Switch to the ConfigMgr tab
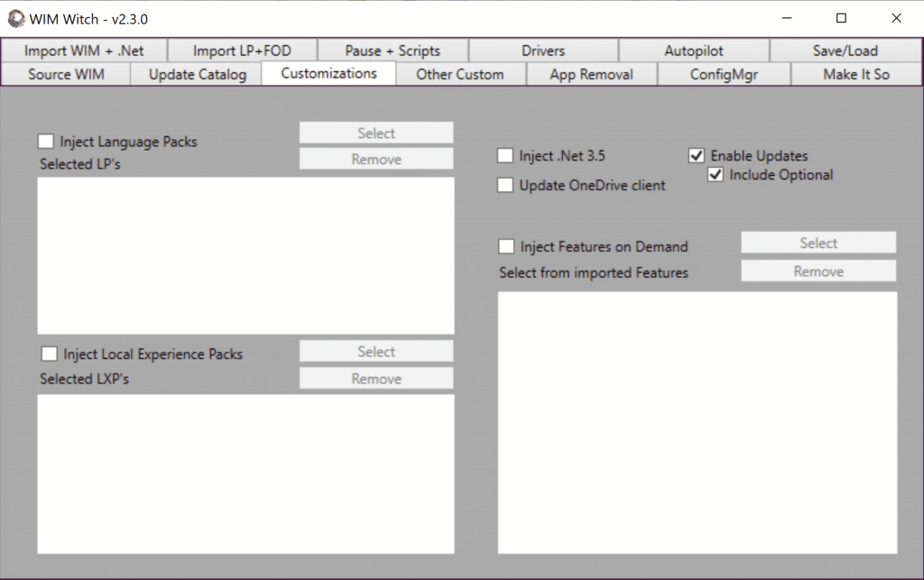 (724, 74)
